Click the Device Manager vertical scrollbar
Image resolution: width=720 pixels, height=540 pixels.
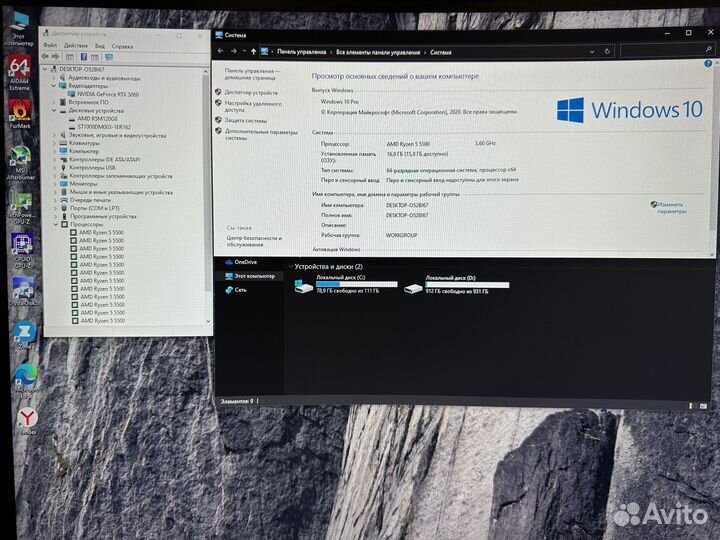208,184
